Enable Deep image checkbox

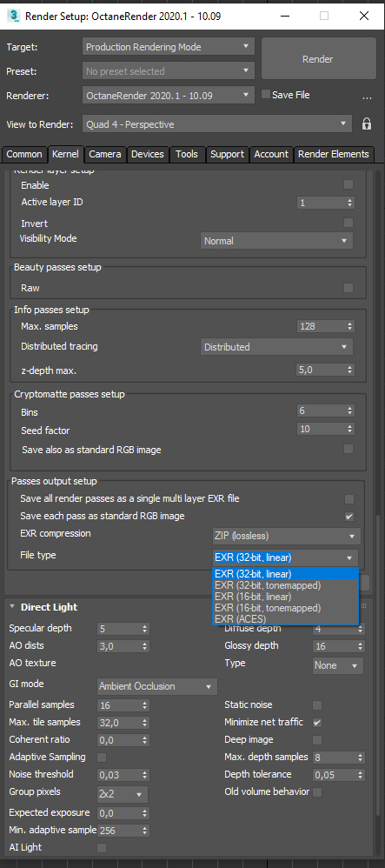pyautogui.click(x=317, y=739)
